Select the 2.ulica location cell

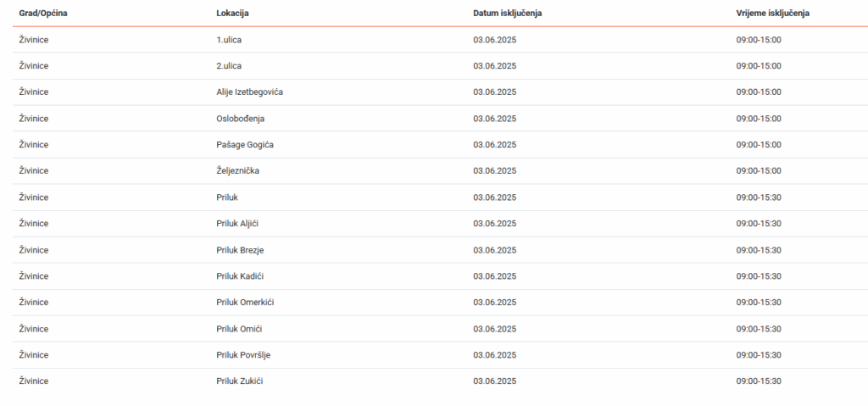pos(230,66)
